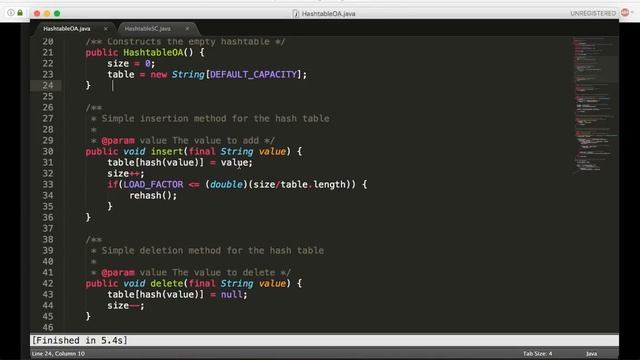Click the Java file icon in the title bar
The height and width of the screenshot is (360, 640).
tap(296, 13)
